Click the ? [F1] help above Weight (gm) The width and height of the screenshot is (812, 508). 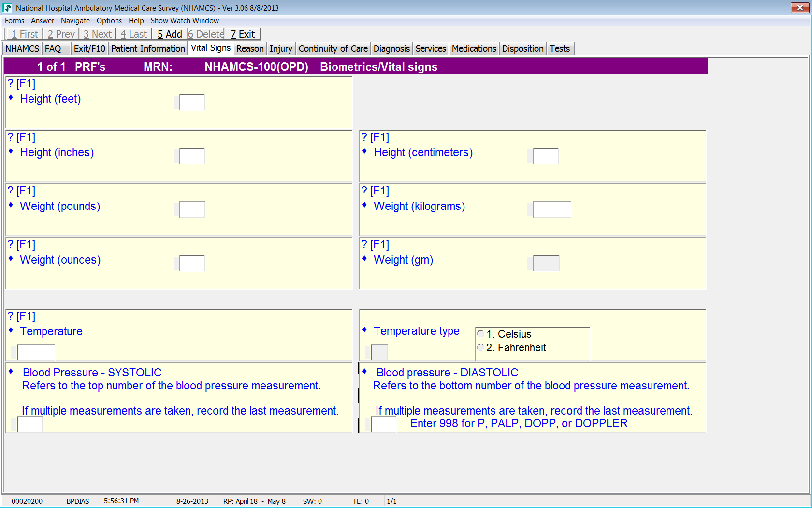click(x=376, y=245)
